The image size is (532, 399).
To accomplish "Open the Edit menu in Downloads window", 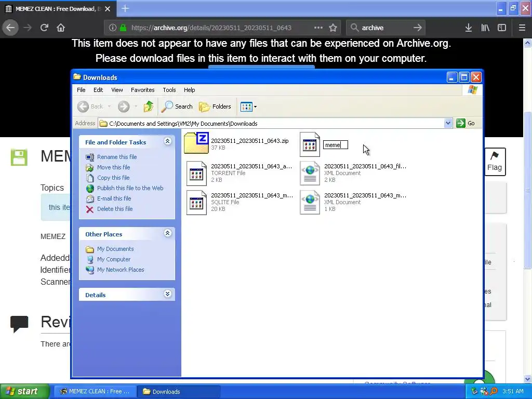I will click(98, 90).
